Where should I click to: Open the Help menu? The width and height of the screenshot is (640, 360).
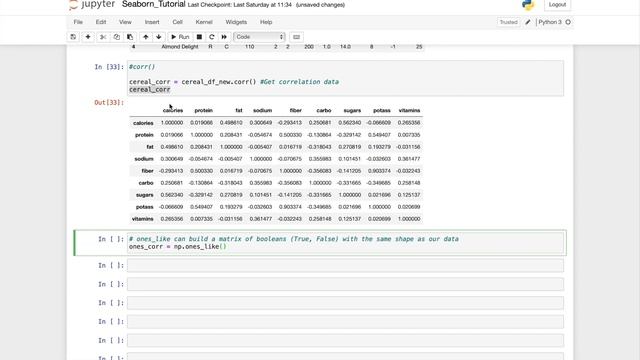pyautogui.click(x=266, y=22)
